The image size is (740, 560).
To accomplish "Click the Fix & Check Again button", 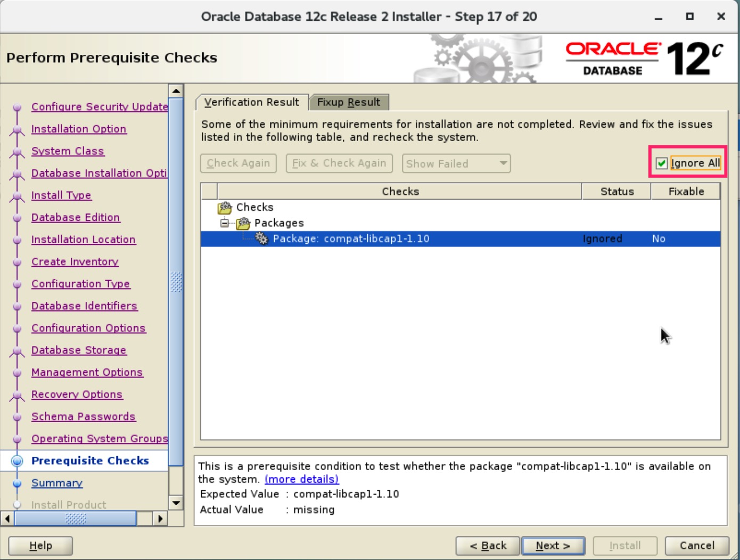I will [x=339, y=163].
